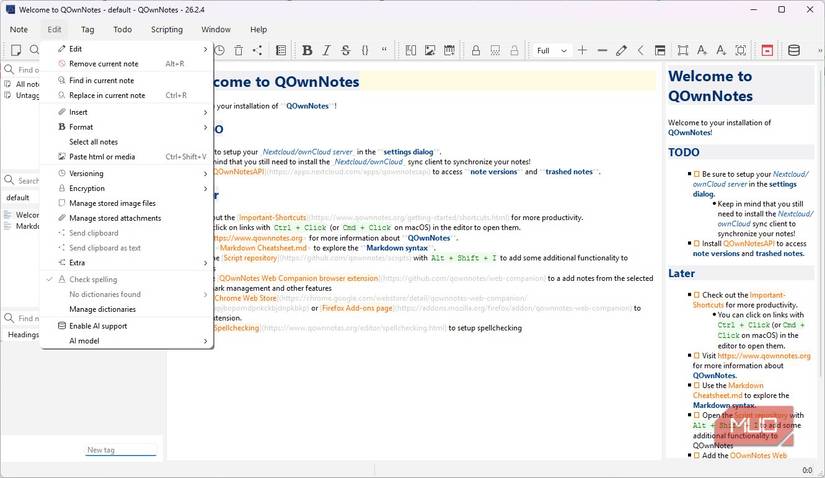Show hidden toolbar items overflow chevron
This screenshot has height=478, width=825.
[820, 51]
